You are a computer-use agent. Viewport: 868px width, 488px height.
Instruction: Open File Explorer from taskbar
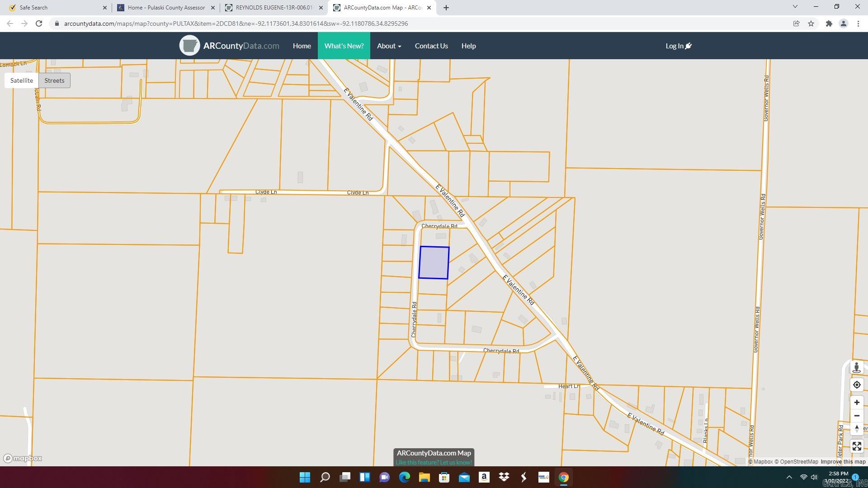tap(424, 477)
